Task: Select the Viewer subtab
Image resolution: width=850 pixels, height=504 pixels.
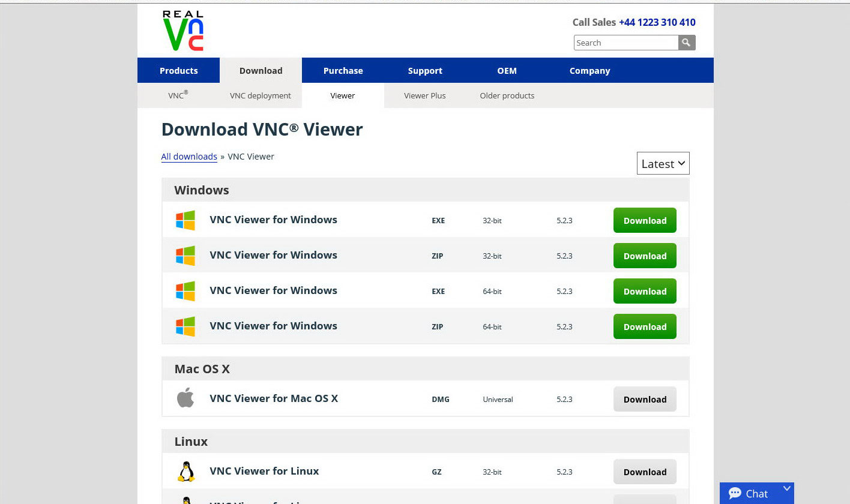Action: pos(343,95)
